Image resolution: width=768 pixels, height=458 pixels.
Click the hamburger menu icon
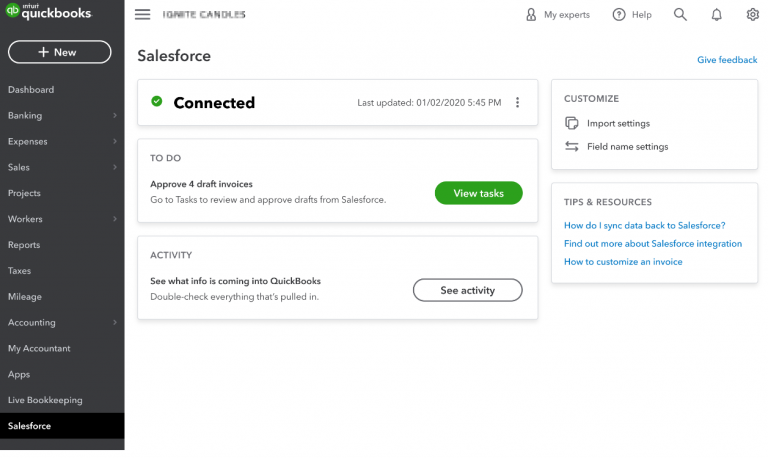143,15
